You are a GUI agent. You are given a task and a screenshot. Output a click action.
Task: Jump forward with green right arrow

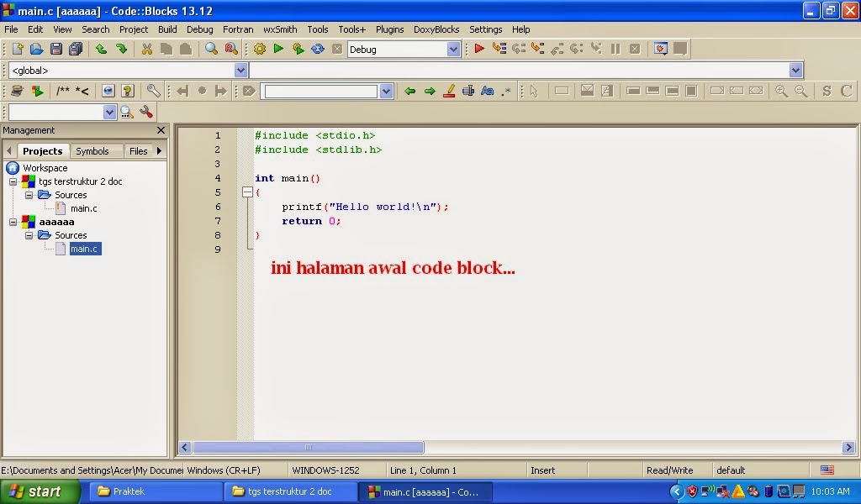(x=430, y=91)
